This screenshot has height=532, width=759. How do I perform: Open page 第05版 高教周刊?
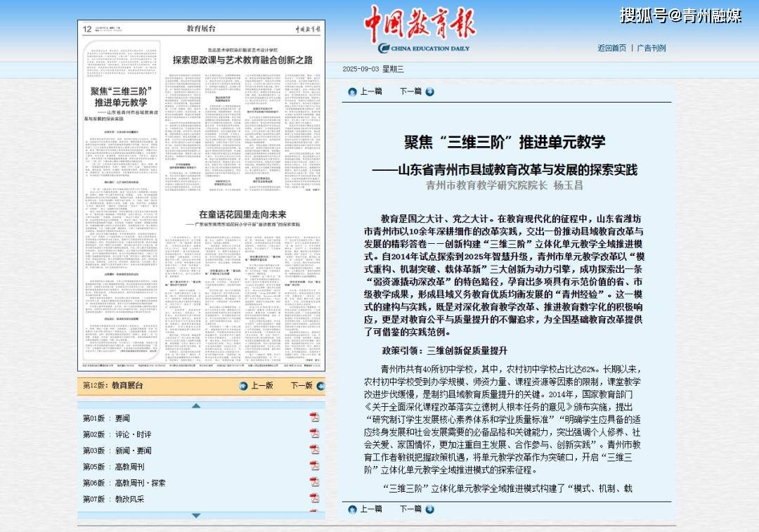[x=113, y=467]
